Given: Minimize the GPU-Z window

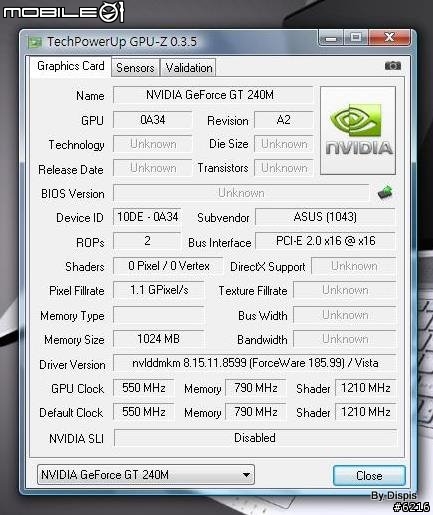Looking at the screenshot, I should click(x=331, y=37).
